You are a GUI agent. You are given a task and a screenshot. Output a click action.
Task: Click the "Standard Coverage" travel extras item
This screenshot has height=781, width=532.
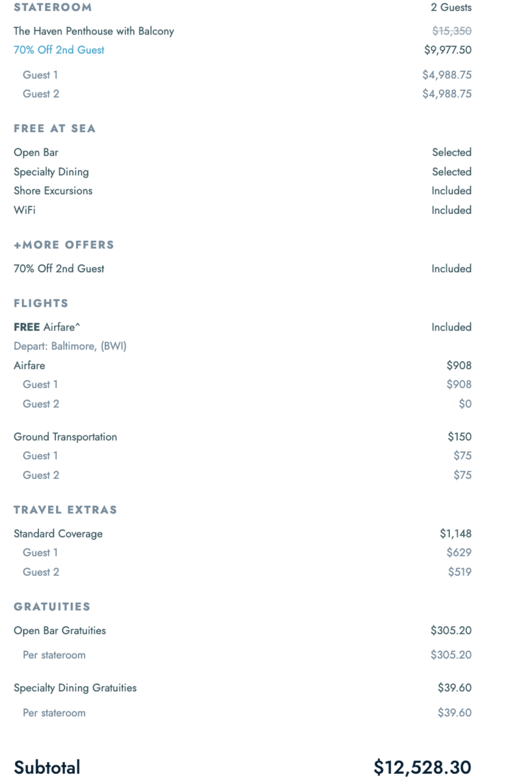click(58, 534)
